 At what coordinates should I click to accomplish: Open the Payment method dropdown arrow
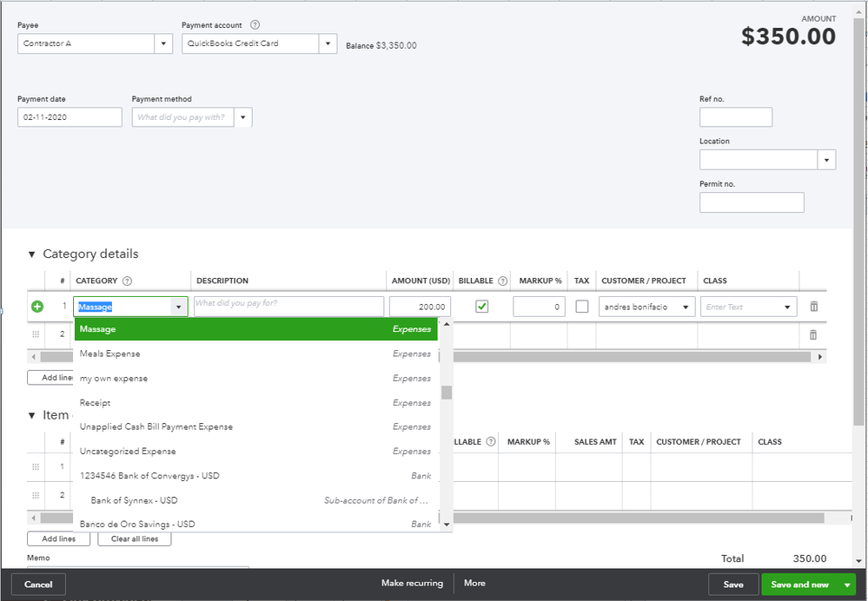point(243,117)
